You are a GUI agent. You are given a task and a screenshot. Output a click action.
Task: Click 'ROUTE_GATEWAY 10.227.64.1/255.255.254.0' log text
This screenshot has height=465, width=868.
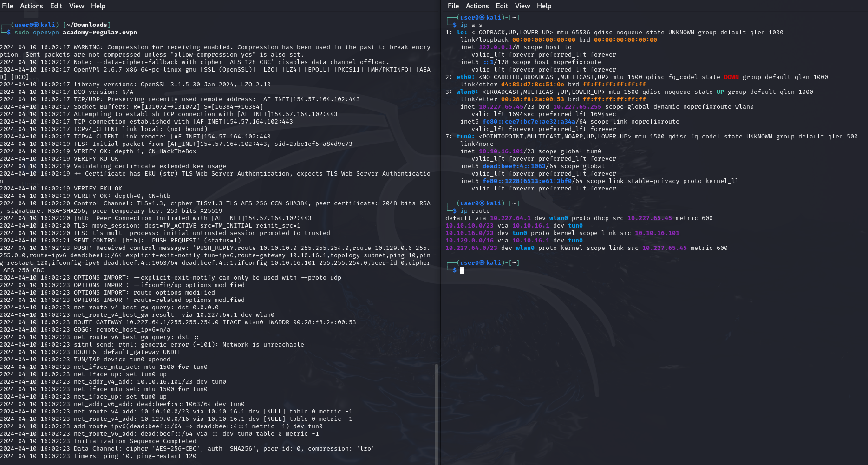click(x=146, y=322)
